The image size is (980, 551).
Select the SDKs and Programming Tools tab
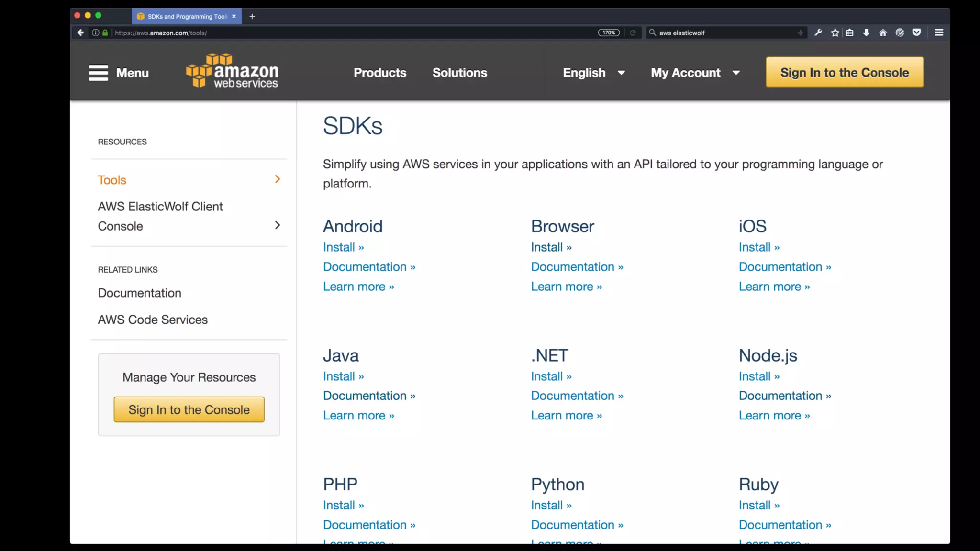(187, 16)
